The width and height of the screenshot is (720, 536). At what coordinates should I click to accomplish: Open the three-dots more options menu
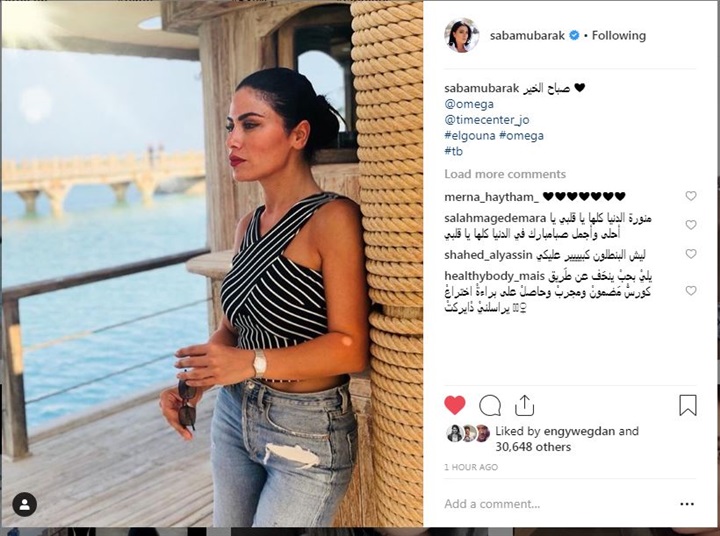coord(686,504)
